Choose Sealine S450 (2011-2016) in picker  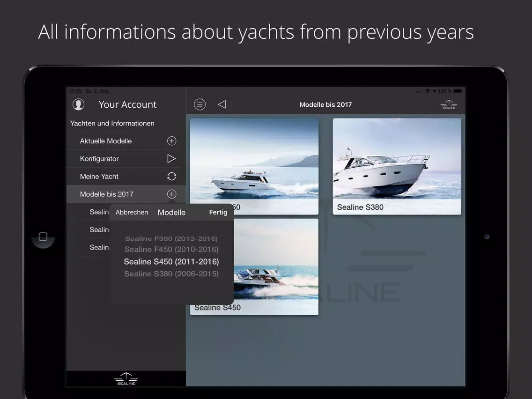(x=171, y=262)
